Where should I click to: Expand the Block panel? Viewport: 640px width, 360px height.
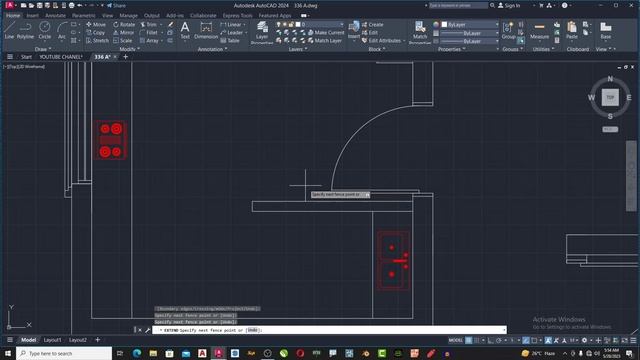(376, 49)
